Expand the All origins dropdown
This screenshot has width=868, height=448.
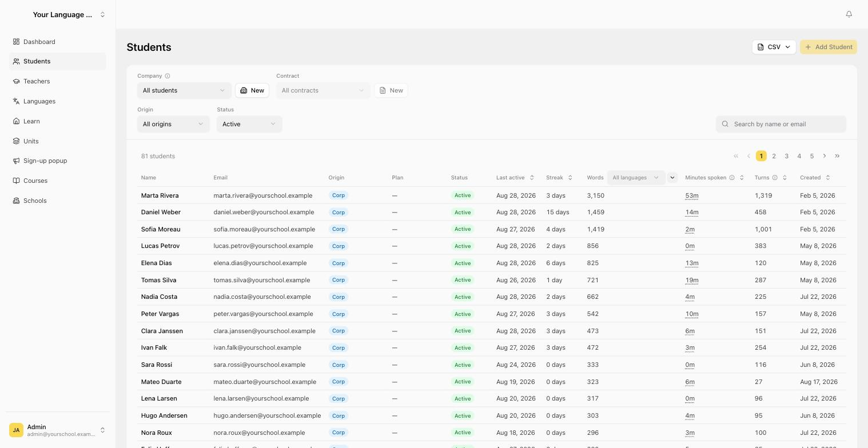point(173,124)
